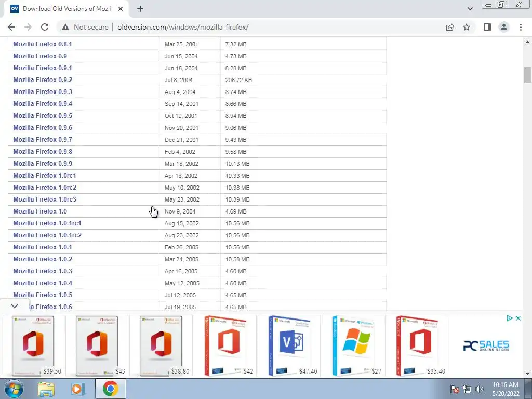Open Mozilla Firefox 0.9.8 link
The image size is (532, 399).
[43, 151]
